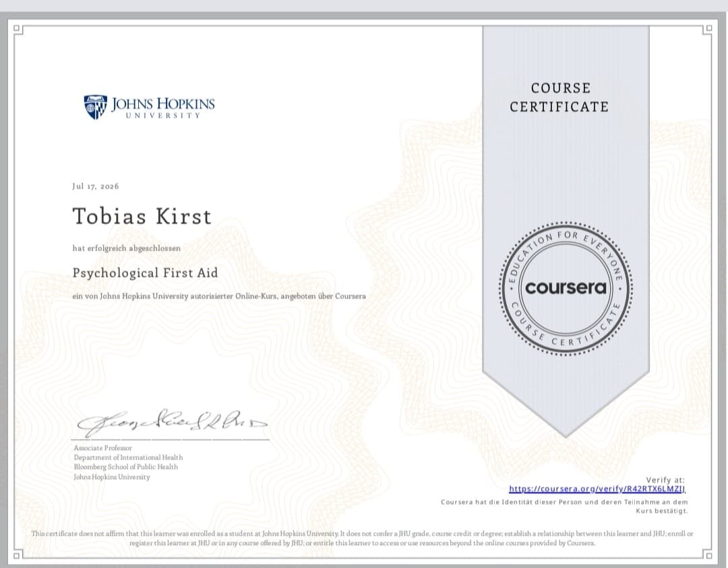728x568 pixels.
Task: Click 'Johns Hopkins University' under the signature
Action: [112, 477]
